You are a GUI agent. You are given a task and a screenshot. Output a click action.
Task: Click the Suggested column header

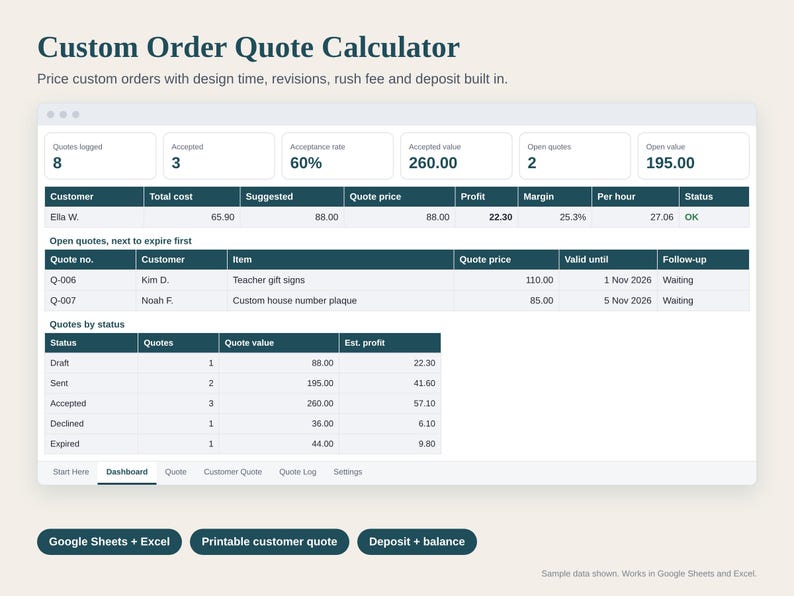point(292,196)
